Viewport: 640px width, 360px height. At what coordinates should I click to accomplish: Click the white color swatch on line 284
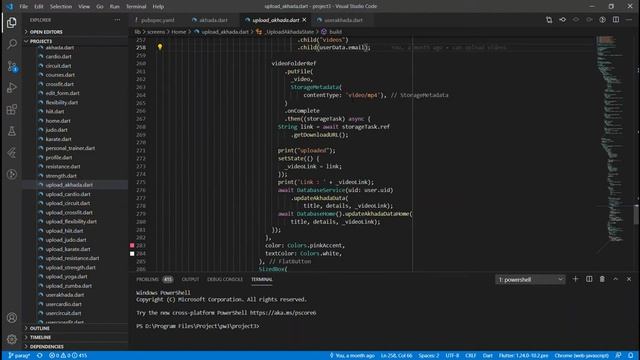click(132, 253)
